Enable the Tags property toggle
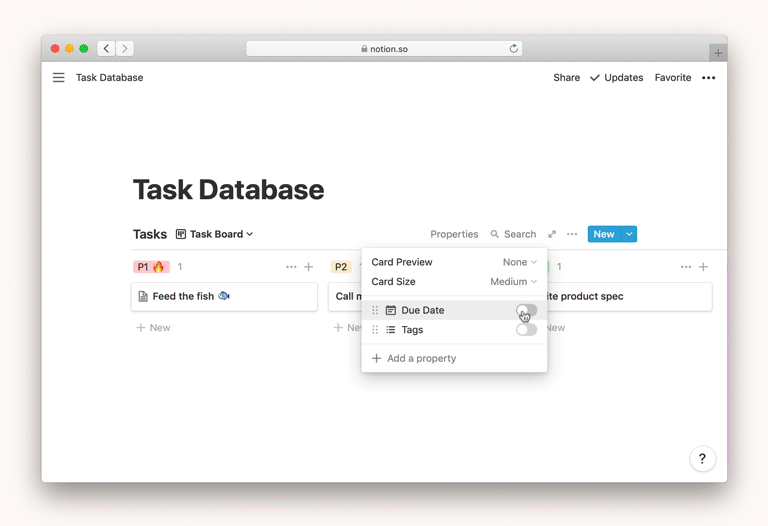 coord(526,330)
